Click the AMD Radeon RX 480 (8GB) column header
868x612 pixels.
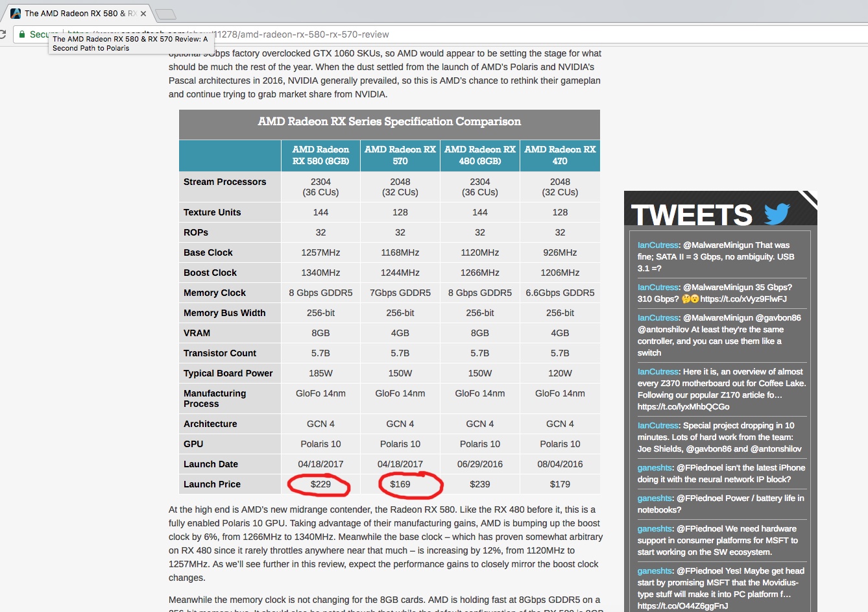480,155
